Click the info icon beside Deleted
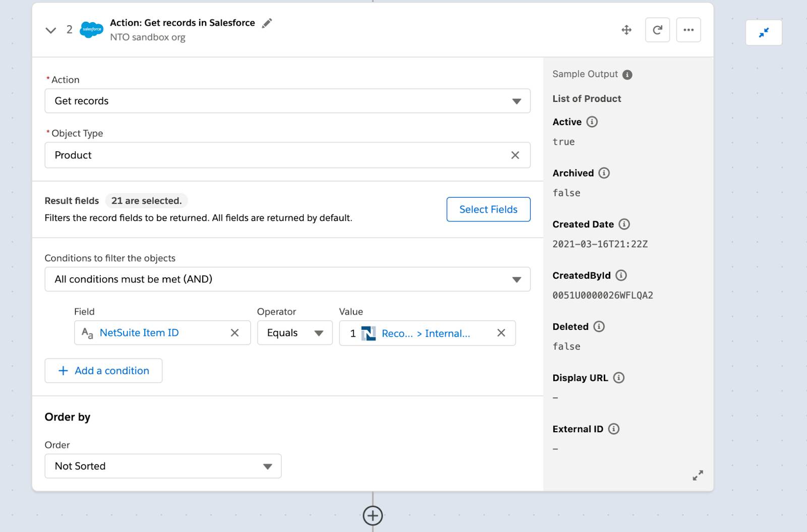The image size is (807, 532). [599, 327]
